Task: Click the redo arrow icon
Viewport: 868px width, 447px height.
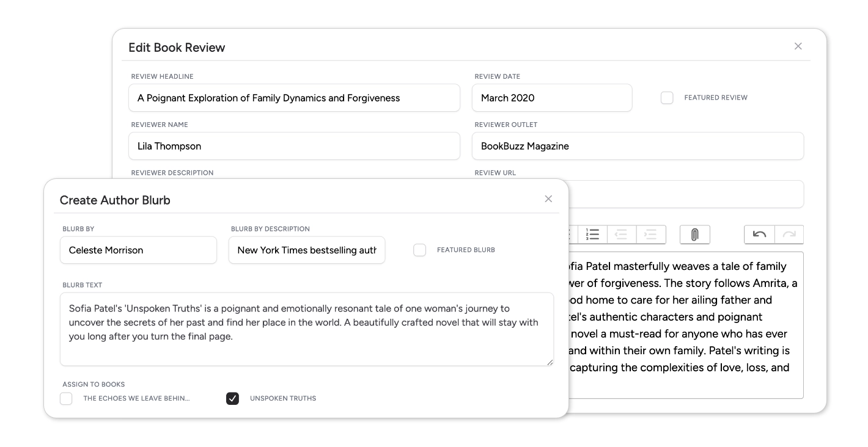Action: click(789, 234)
